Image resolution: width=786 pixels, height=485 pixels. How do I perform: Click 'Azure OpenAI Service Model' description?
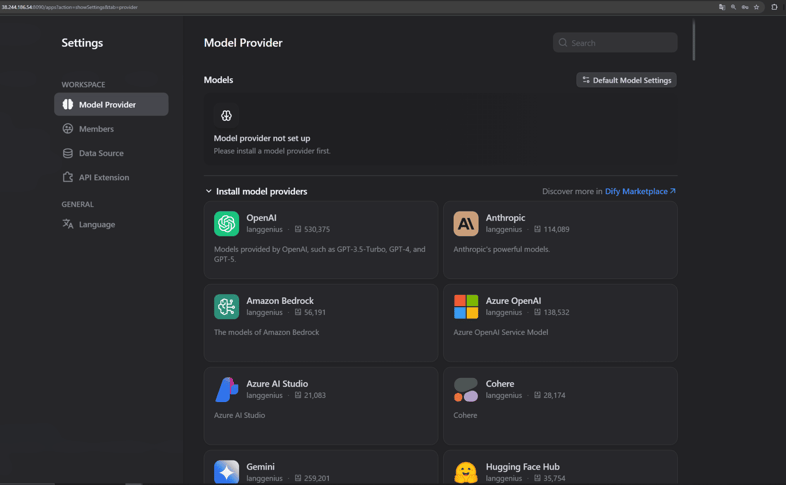[500, 332]
